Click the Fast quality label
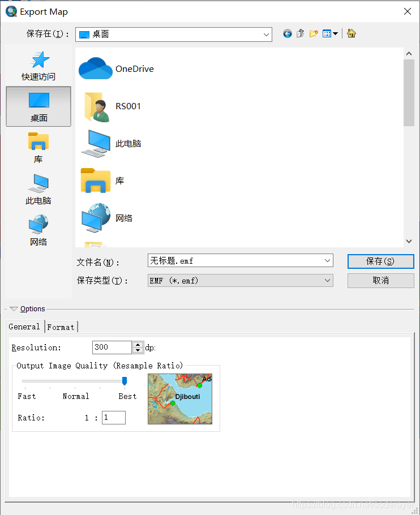420x515 pixels. (27, 396)
